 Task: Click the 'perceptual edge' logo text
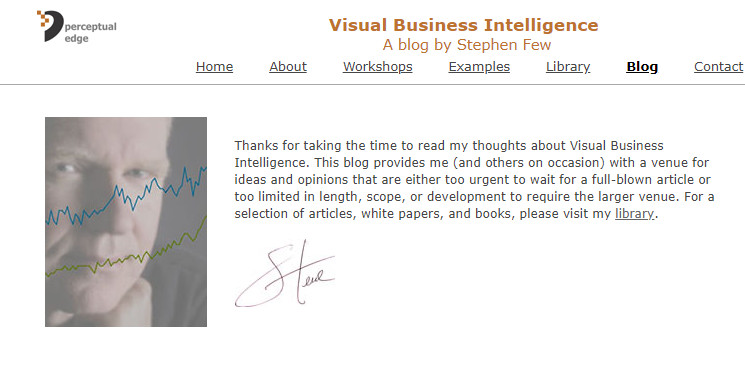click(x=90, y=32)
